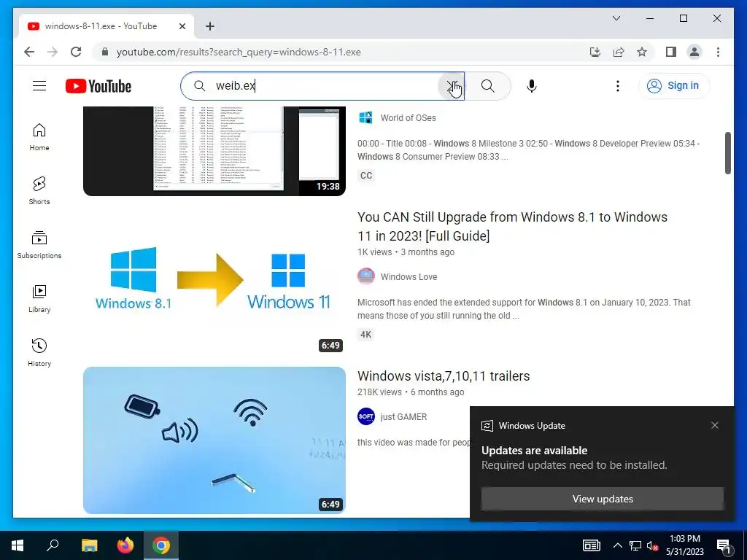Launch Firefox from the taskbar
The height and width of the screenshot is (560, 747).
tap(125, 545)
